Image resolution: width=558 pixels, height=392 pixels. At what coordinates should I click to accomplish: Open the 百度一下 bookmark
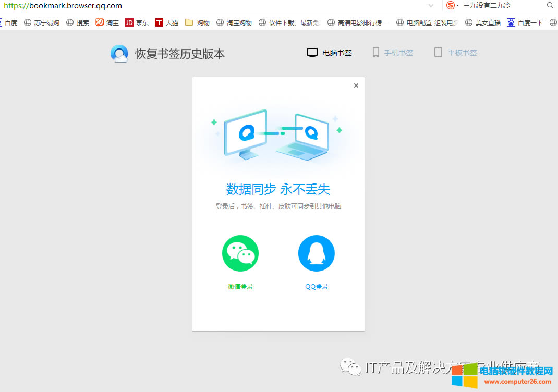click(x=525, y=23)
